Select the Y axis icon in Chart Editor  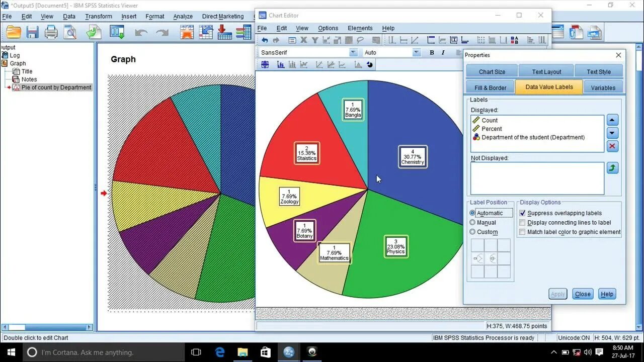315,40
